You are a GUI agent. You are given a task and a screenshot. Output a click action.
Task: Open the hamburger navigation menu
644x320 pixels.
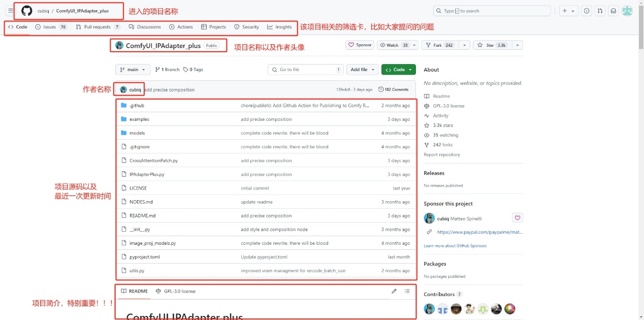point(11,11)
